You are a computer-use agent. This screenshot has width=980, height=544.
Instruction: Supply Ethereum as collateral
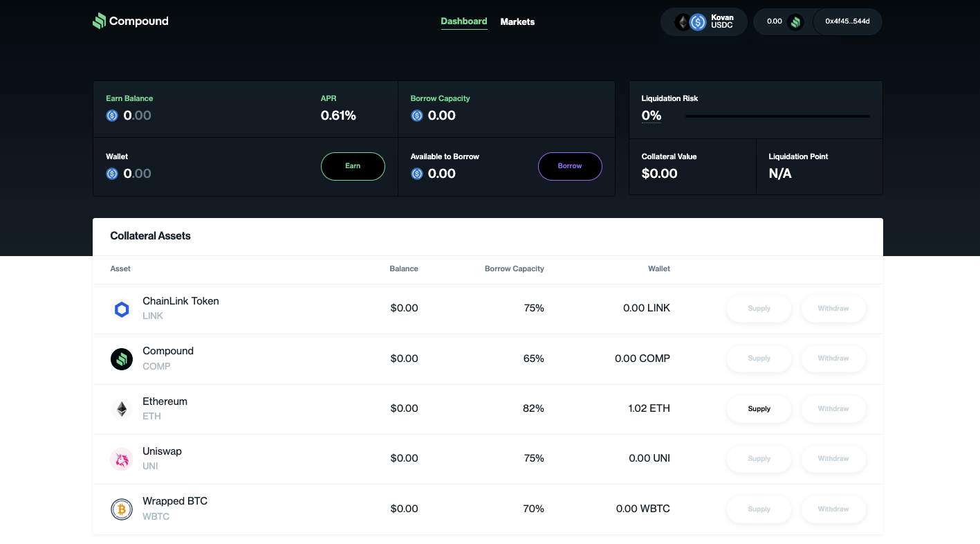coord(759,409)
